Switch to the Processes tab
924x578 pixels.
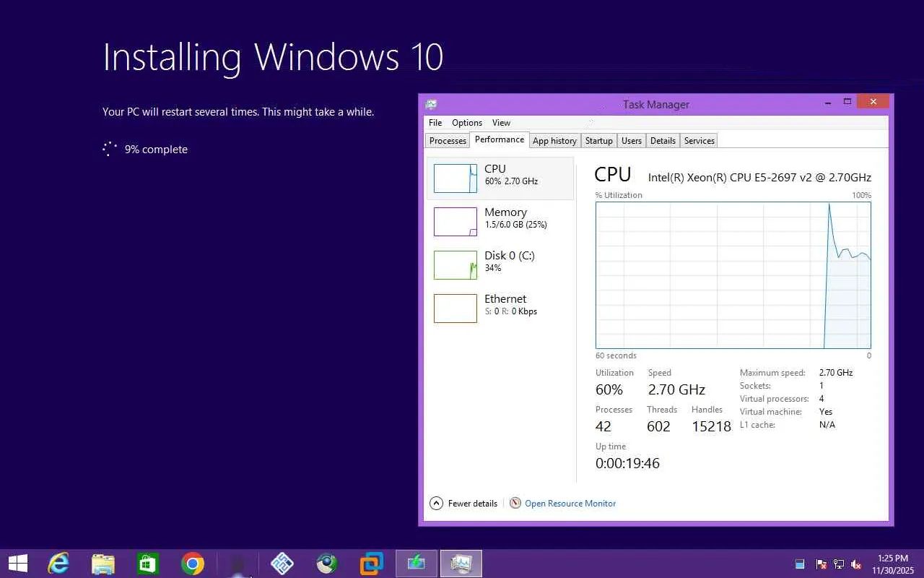(448, 141)
